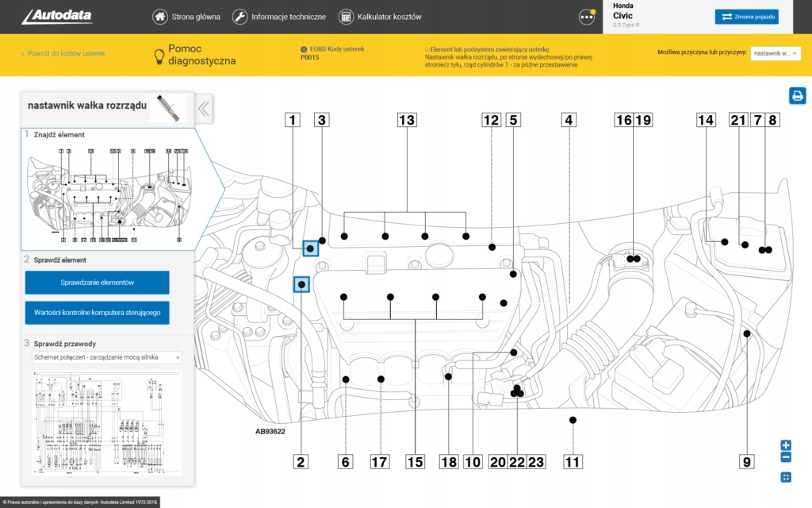Screen dimensions: 812x508
Task: Click the home icon next to Strona główna
Action: (158, 16)
